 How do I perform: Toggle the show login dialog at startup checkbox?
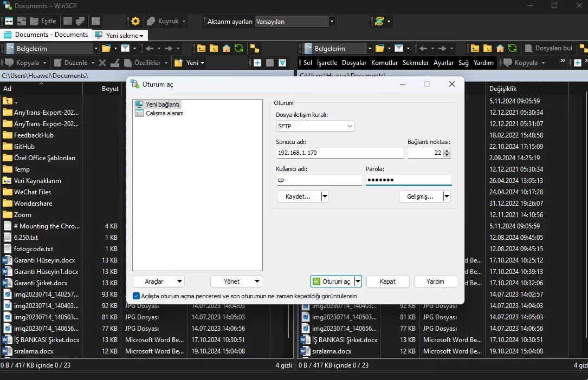137,296
